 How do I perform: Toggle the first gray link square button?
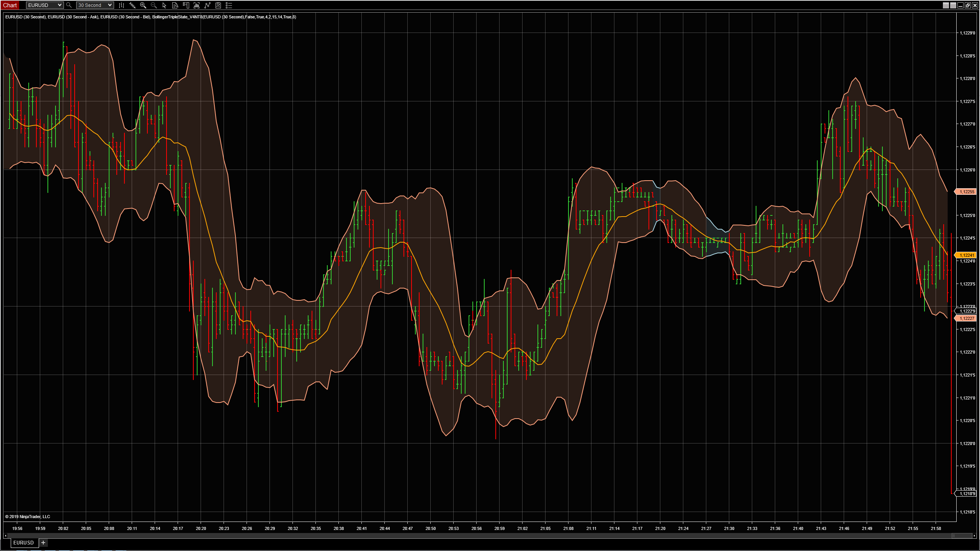946,5
